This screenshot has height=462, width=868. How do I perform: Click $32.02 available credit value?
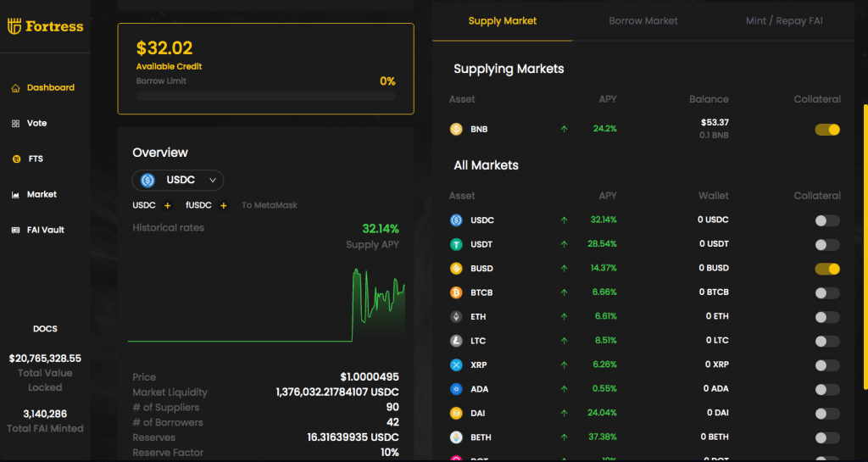tap(164, 48)
